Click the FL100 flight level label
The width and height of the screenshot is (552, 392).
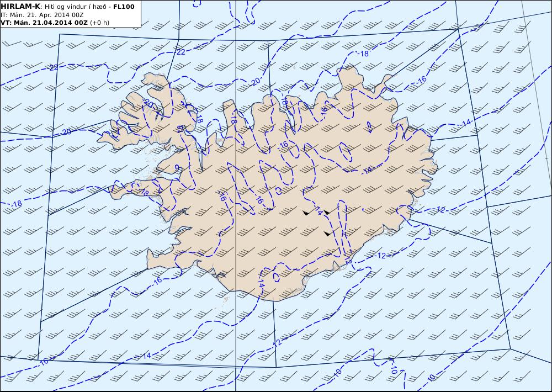pos(124,7)
